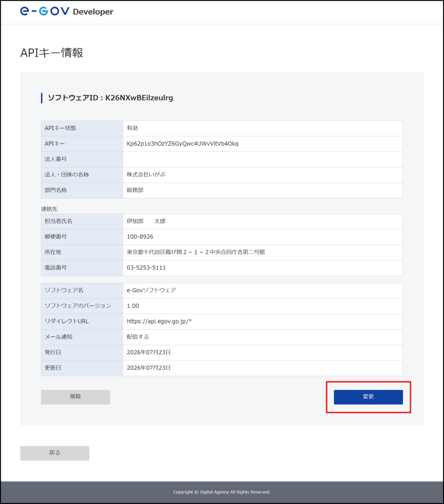Click the 削除 button
Viewport: 444px width, 504px height.
pos(75,397)
